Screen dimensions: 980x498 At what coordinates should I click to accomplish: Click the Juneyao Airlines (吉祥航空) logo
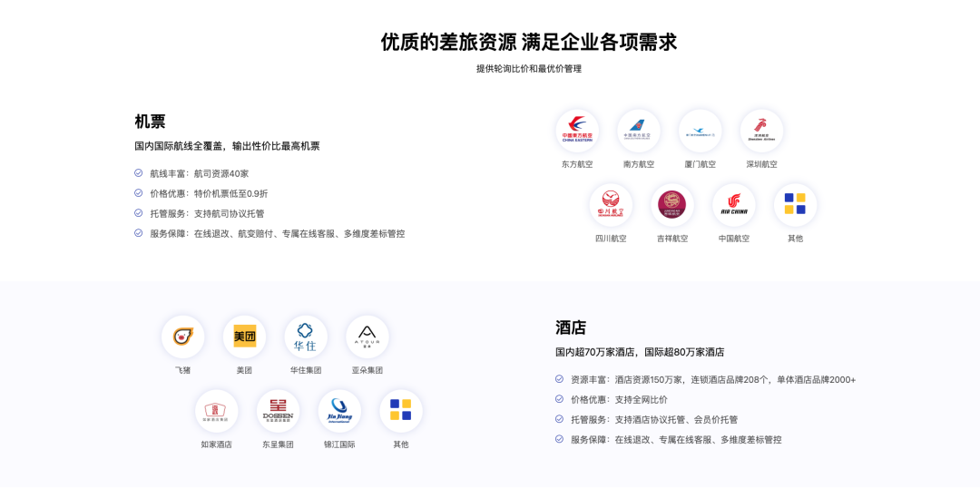point(671,205)
